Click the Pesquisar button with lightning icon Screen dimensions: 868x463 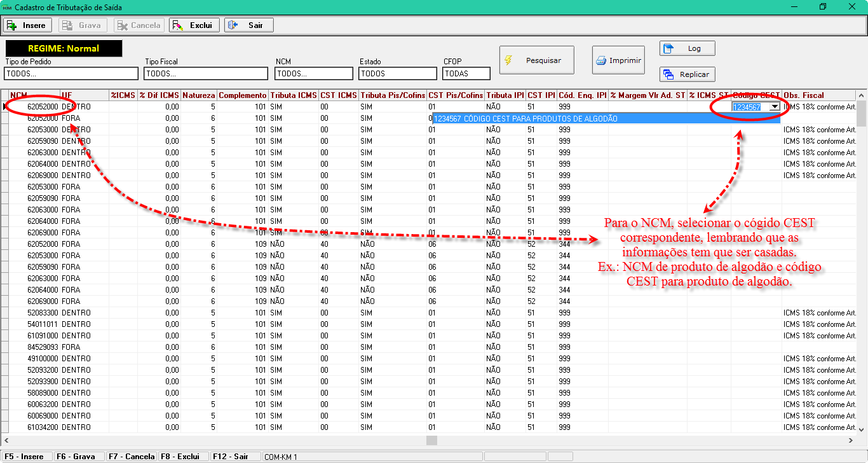pos(536,60)
